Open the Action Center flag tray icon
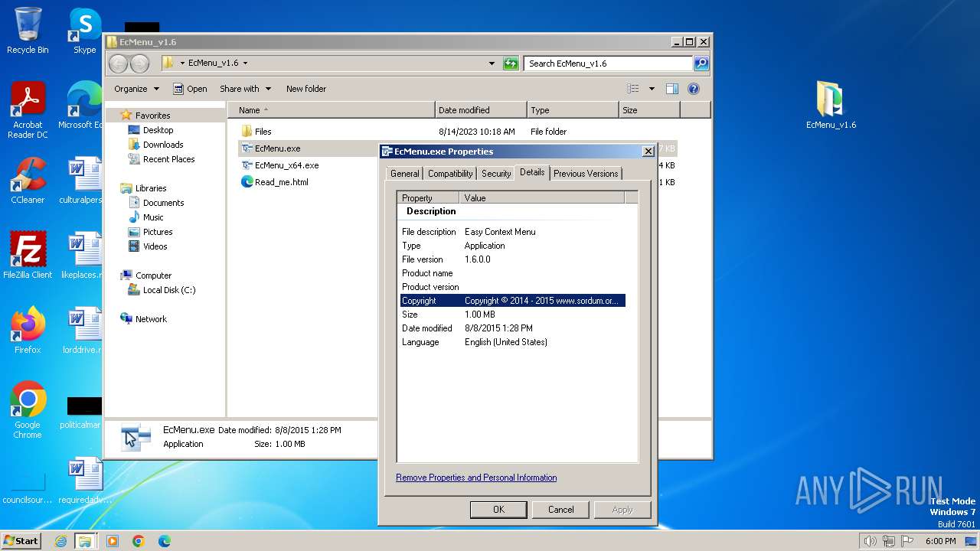 (x=907, y=541)
